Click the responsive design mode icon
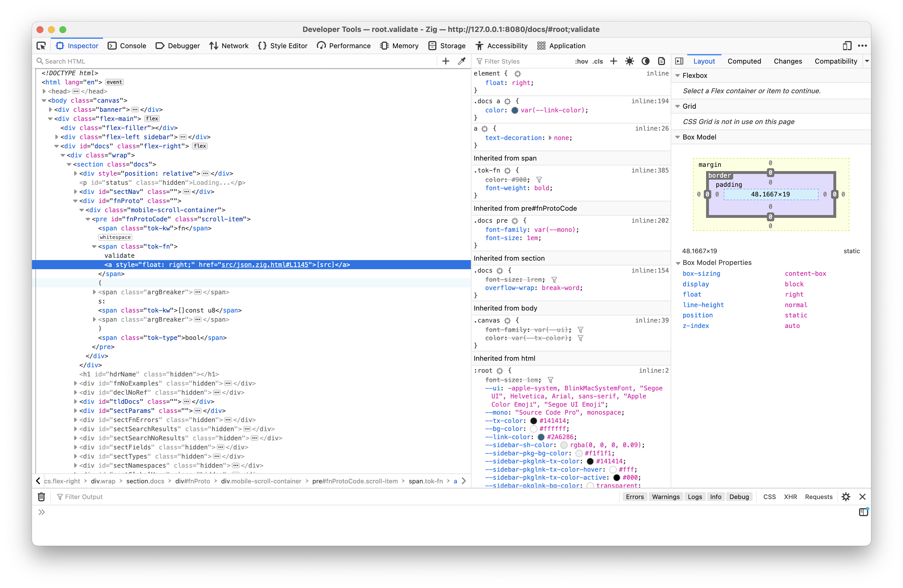 click(847, 46)
